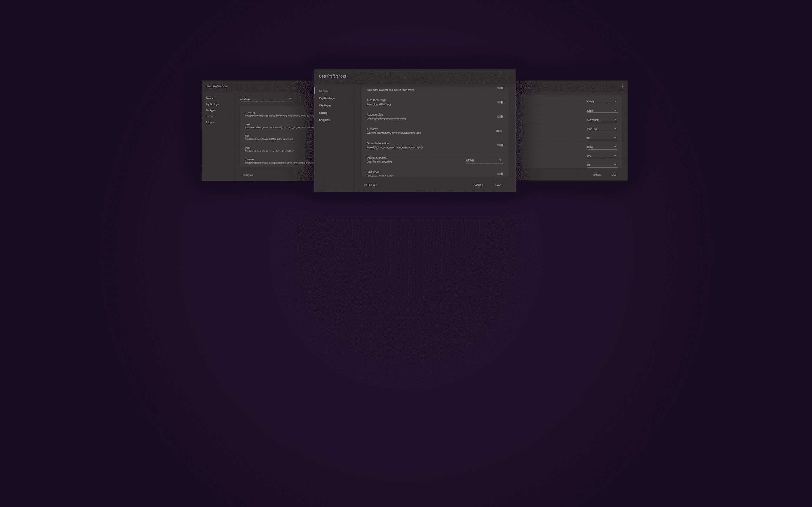Viewport: 812px width, 507px height.
Task: Open the Plain Text dropdown
Action: [x=602, y=129]
